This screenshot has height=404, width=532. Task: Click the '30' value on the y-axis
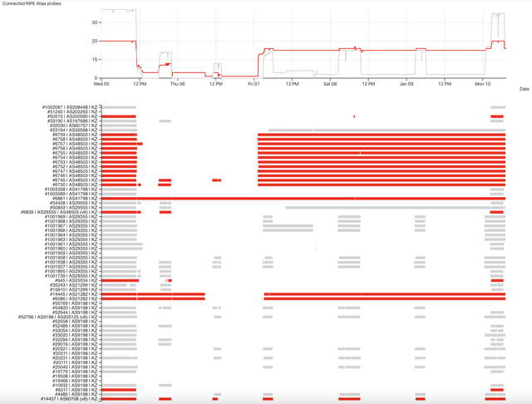(x=95, y=22)
